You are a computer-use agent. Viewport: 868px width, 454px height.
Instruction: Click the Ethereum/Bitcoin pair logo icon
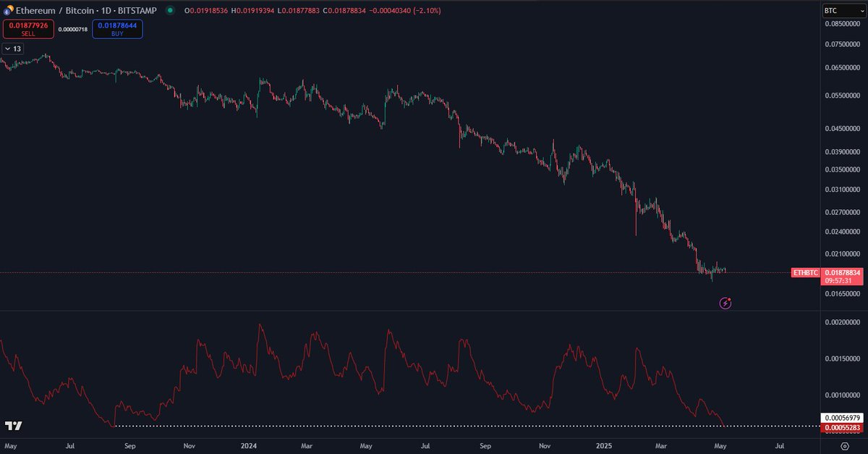(x=7, y=12)
